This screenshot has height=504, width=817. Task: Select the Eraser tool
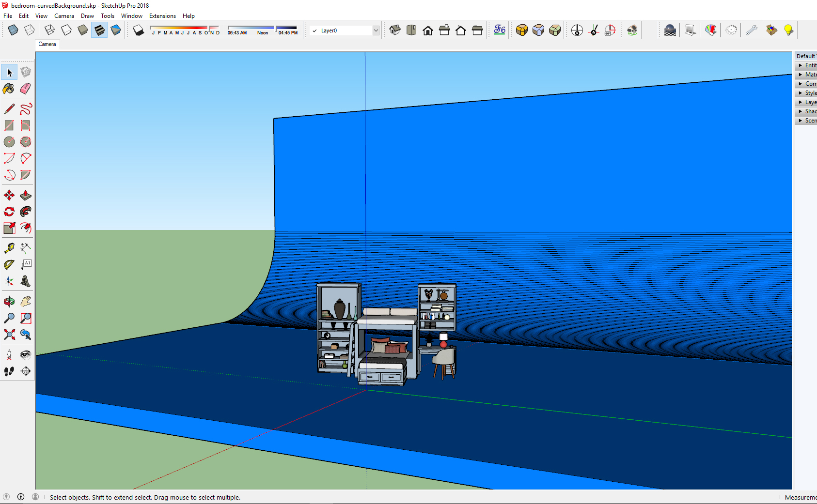(26, 89)
